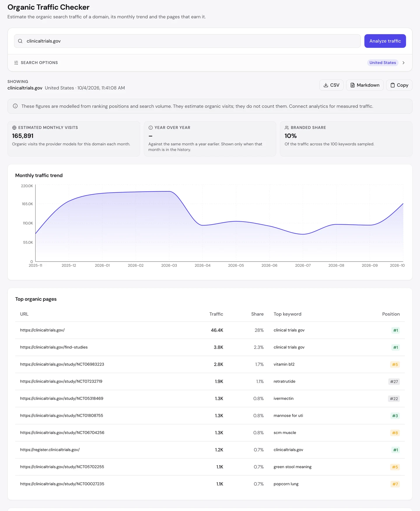Screen dimensions: 420x511
Task: Click the vitamin b12 keyword
Action: click(x=284, y=364)
